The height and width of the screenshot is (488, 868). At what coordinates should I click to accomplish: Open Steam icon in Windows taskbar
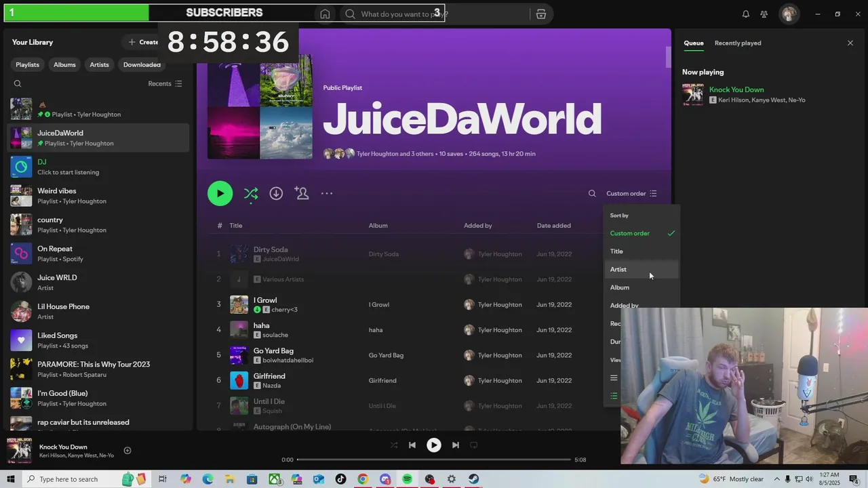(x=473, y=479)
